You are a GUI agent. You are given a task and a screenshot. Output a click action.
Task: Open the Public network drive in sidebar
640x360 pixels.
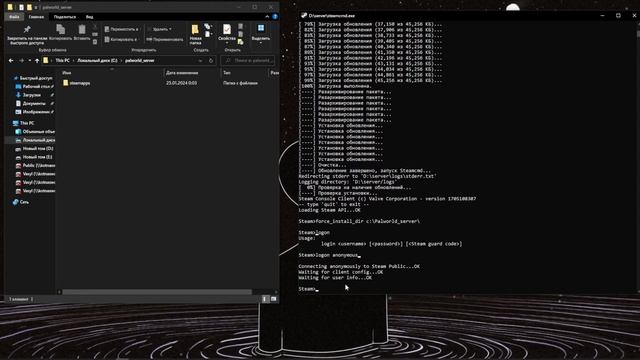point(35,165)
